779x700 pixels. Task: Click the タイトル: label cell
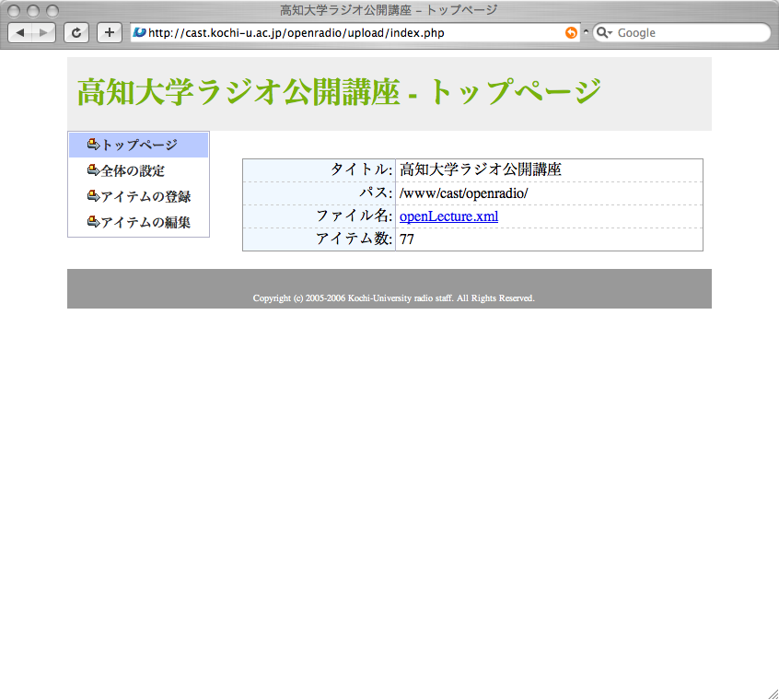(319, 170)
